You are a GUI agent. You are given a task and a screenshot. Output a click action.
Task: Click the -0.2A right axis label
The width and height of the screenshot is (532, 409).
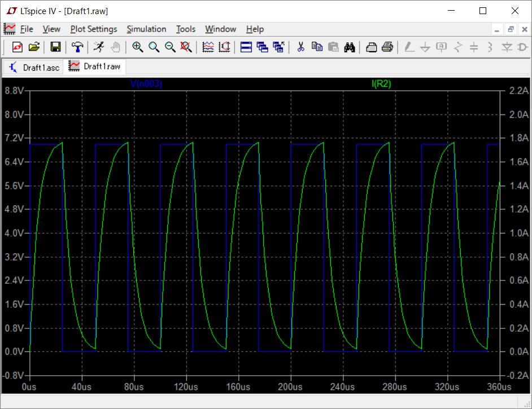click(x=517, y=376)
